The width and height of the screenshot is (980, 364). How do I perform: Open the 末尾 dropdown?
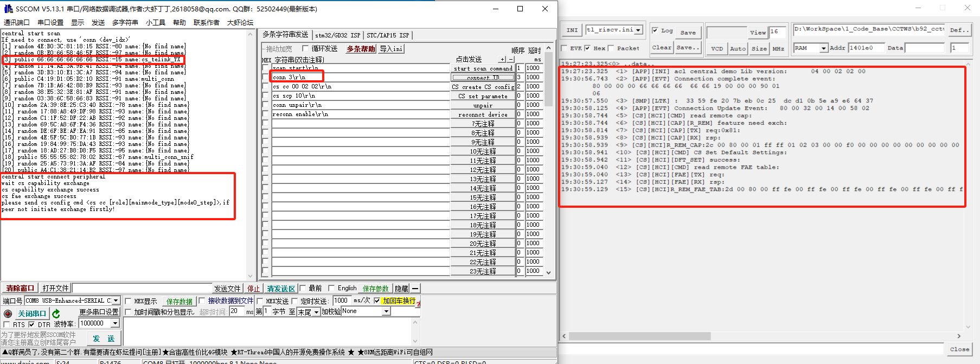click(316, 312)
